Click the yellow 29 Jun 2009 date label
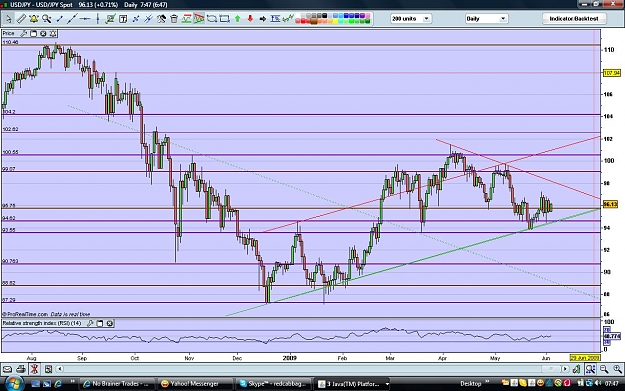 (x=584, y=358)
